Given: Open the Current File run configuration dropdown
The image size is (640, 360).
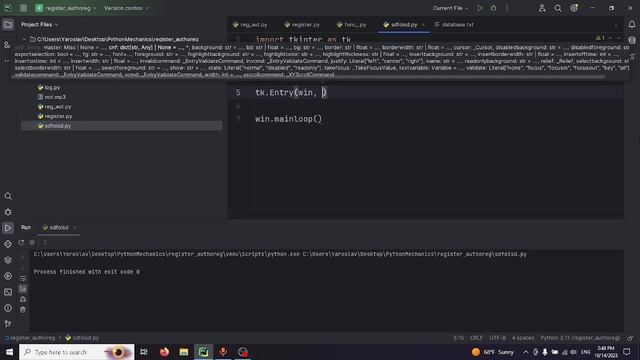Looking at the screenshot, I should [x=451, y=8].
